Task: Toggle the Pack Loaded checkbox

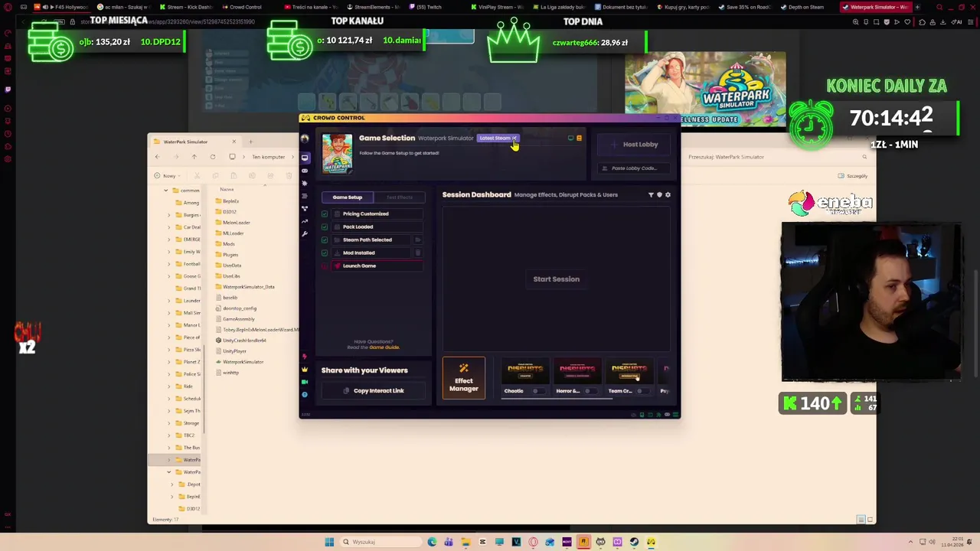Action: [x=325, y=227]
